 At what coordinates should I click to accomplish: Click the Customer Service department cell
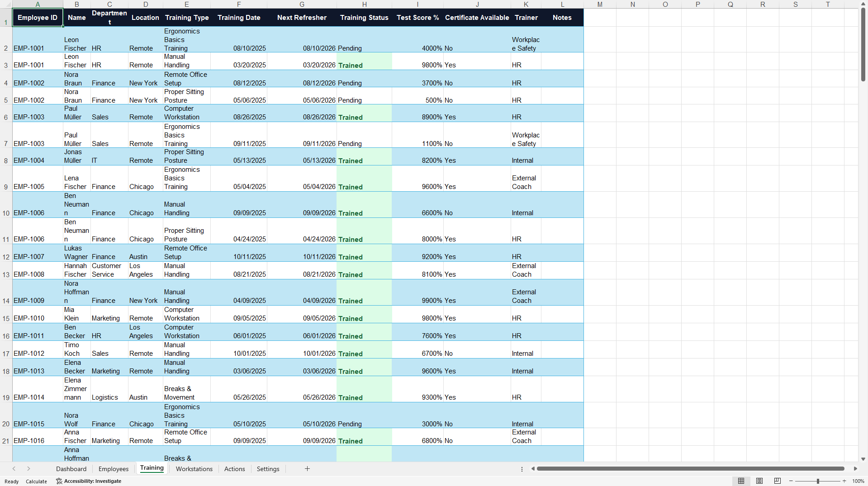(109, 270)
